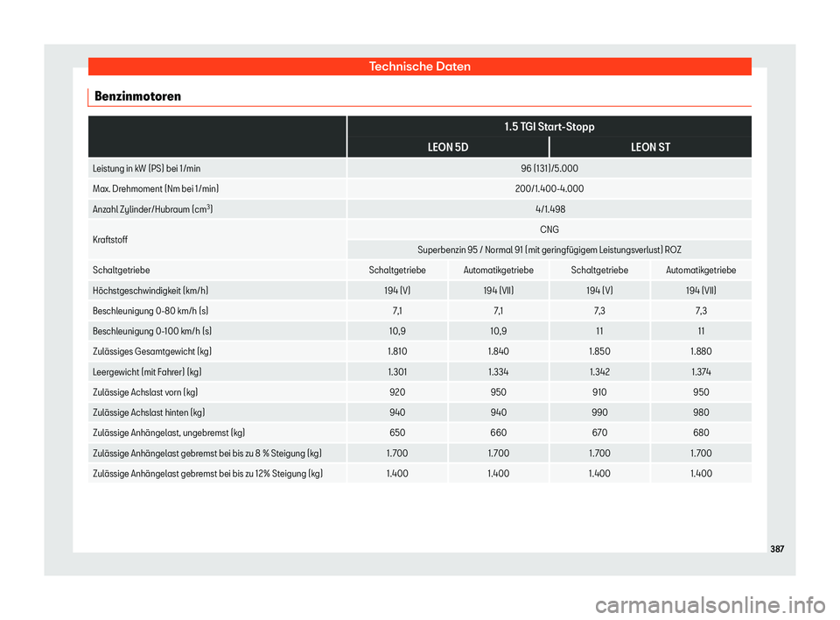This screenshot has height=620, width=840.
Task: Select the 'LEON ST' column header
Action: click(x=650, y=147)
